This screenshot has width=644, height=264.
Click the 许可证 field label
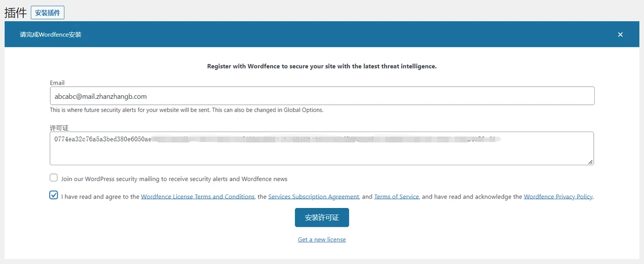tap(59, 128)
